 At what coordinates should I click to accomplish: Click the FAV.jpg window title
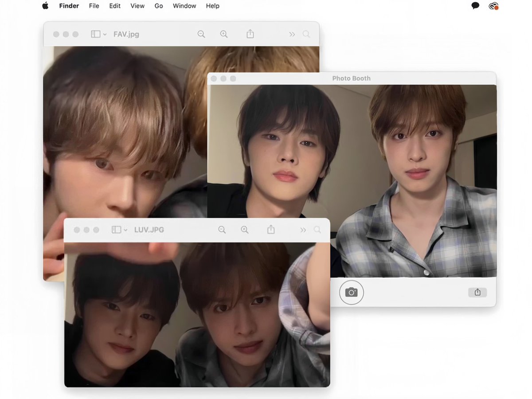pos(126,34)
